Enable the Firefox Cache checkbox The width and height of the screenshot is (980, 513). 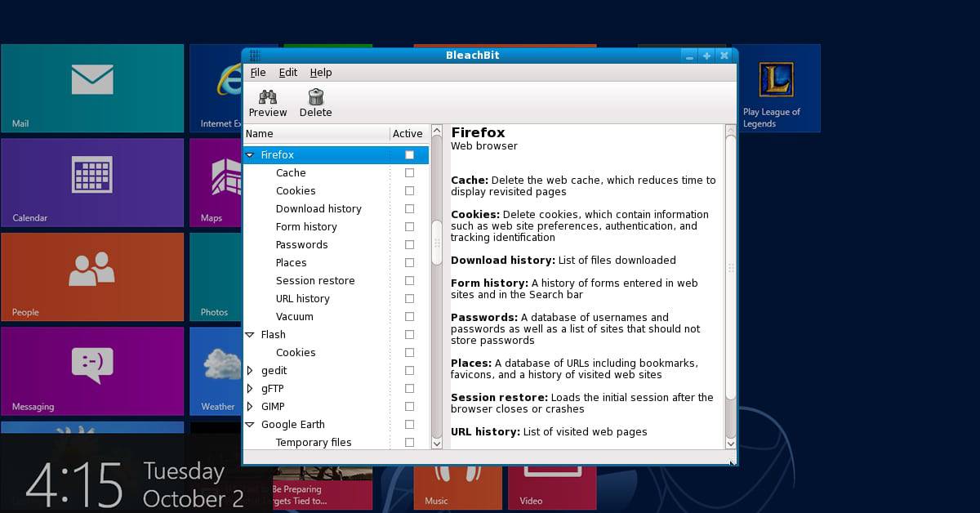pyautogui.click(x=409, y=173)
